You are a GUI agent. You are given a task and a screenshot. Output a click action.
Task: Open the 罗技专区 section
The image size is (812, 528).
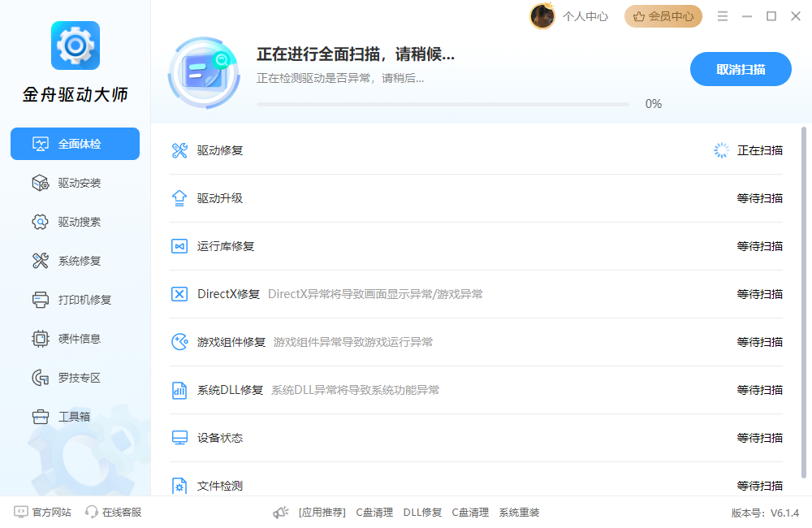(75, 378)
